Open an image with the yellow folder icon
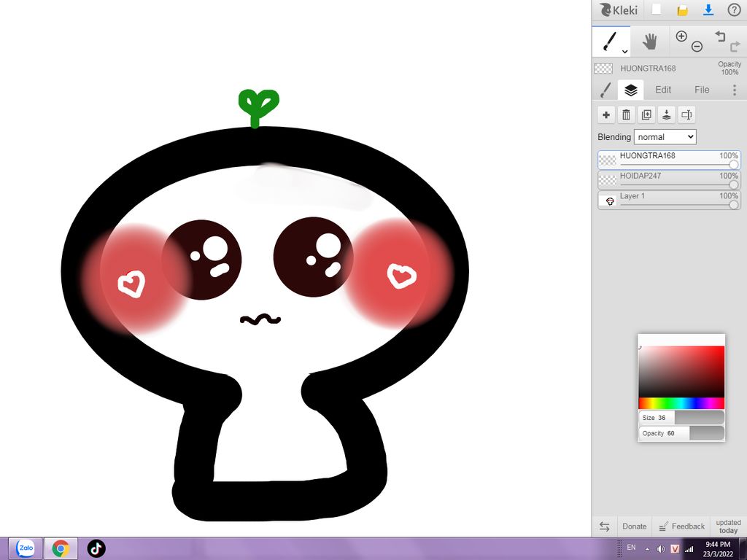The height and width of the screenshot is (560, 747). pyautogui.click(x=683, y=10)
